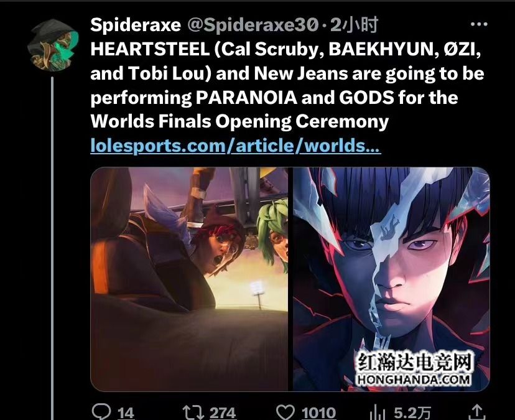515x420 pixels.
Task: Click the 5.2万 views count
Action: 412,413
